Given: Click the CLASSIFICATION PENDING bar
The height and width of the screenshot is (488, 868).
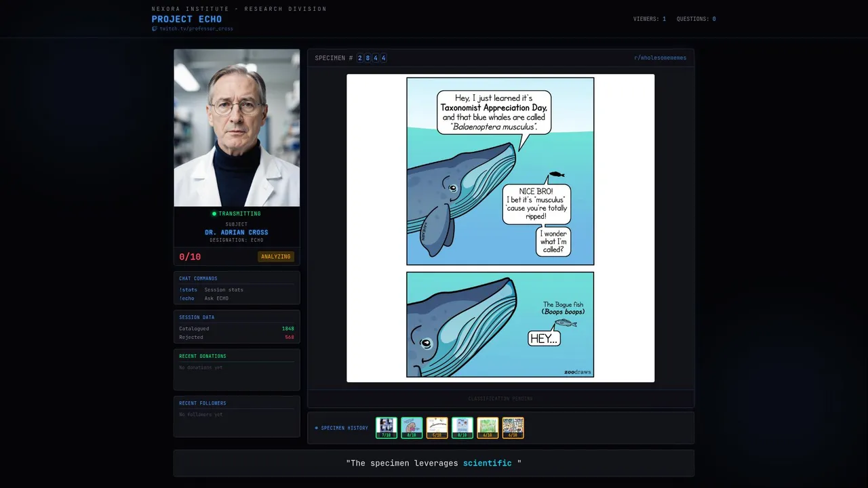Looking at the screenshot, I should (500, 399).
